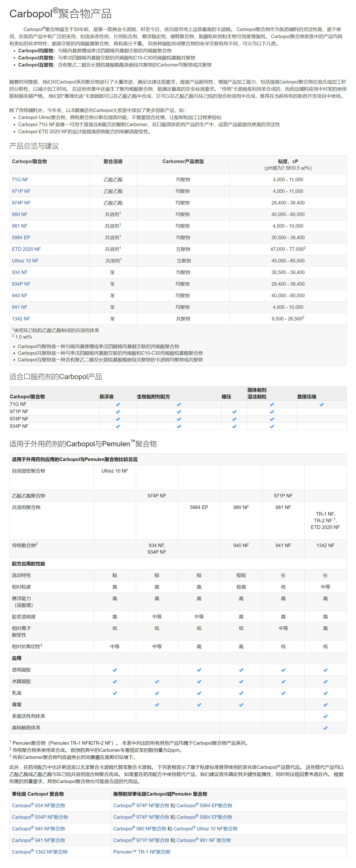Open the Carbopol® 1342 NF聚合物 link

point(40,852)
